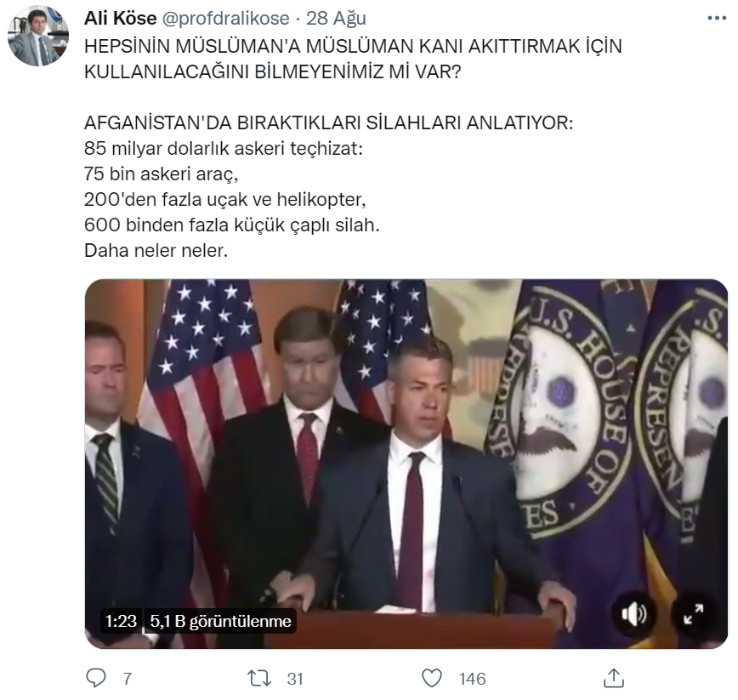This screenshot has height=700, width=738.
Task: Click the "Daha neler neler." closing line
Action: (156, 250)
